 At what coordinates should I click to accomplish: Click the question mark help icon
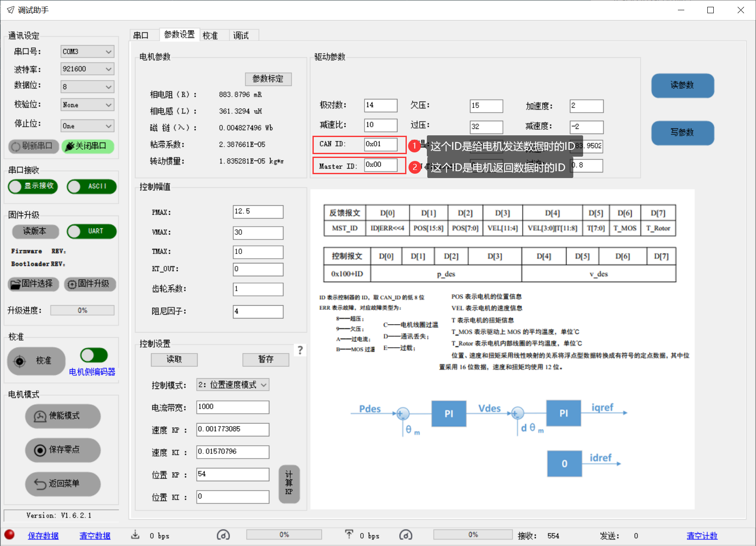(300, 350)
